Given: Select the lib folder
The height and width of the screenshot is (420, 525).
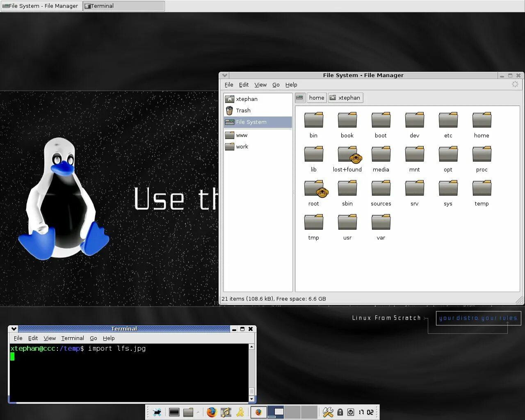Looking at the screenshot, I should coord(314,159).
